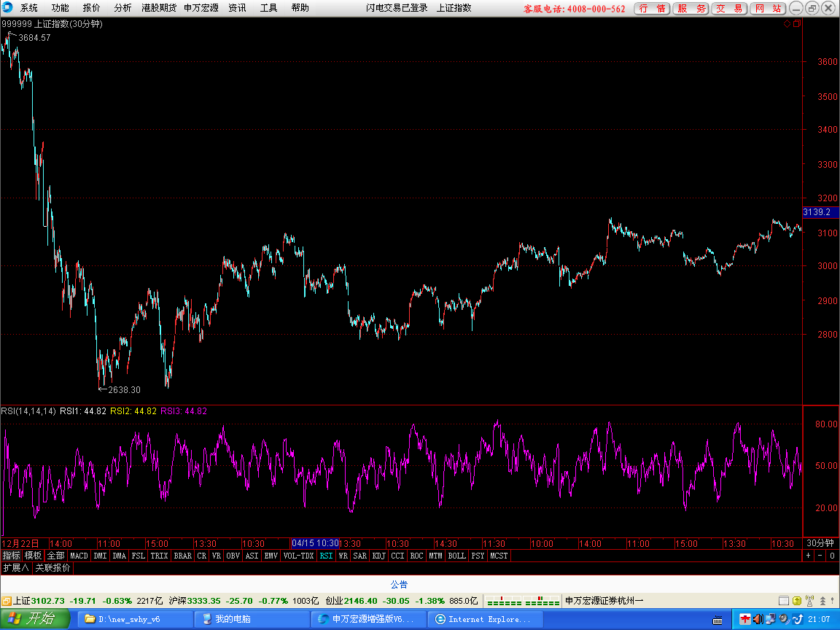The height and width of the screenshot is (630, 840).
Task: Open the 港股期货 menu
Action: coord(158,8)
